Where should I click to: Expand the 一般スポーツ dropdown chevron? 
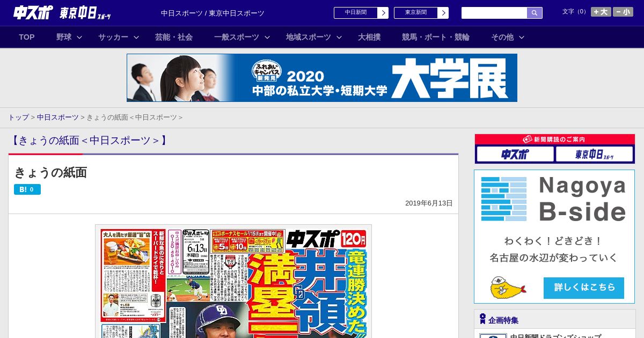tap(267, 37)
